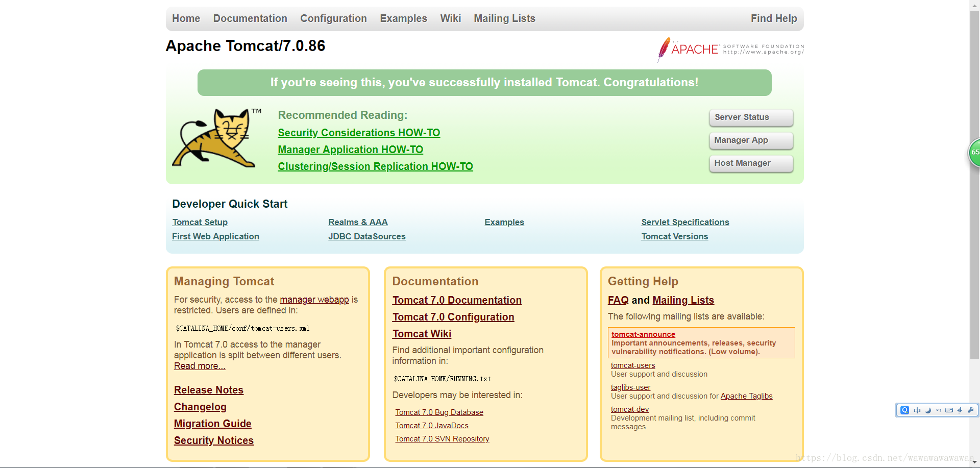This screenshot has height=468, width=980.
Task: Open the Tomcat Setup link
Action: tap(200, 222)
